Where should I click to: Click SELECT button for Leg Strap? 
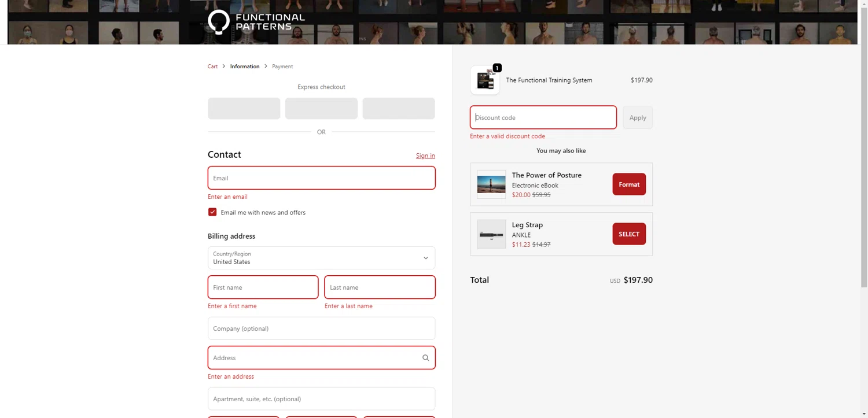point(629,234)
